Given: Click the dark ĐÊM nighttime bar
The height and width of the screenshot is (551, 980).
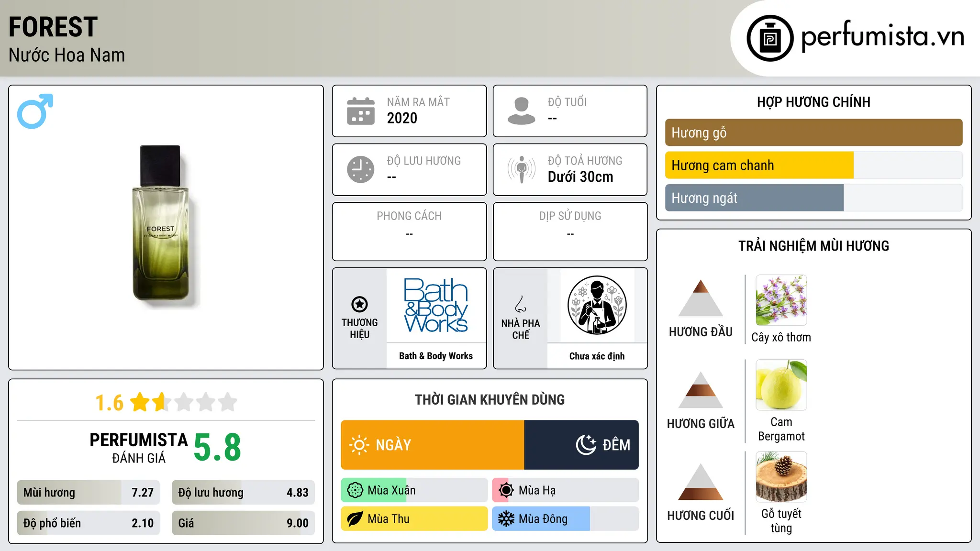Looking at the screenshot, I should 581,445.
